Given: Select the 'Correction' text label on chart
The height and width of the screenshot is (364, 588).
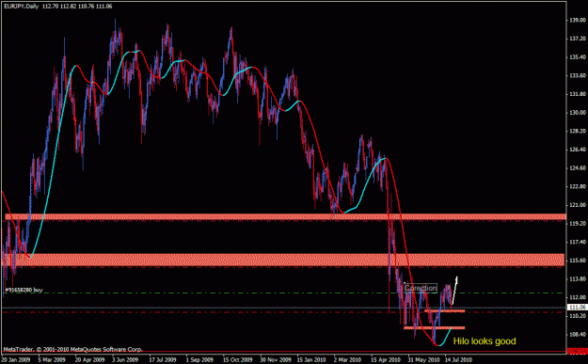Looking at the screenshot, I should coord(421,288).
